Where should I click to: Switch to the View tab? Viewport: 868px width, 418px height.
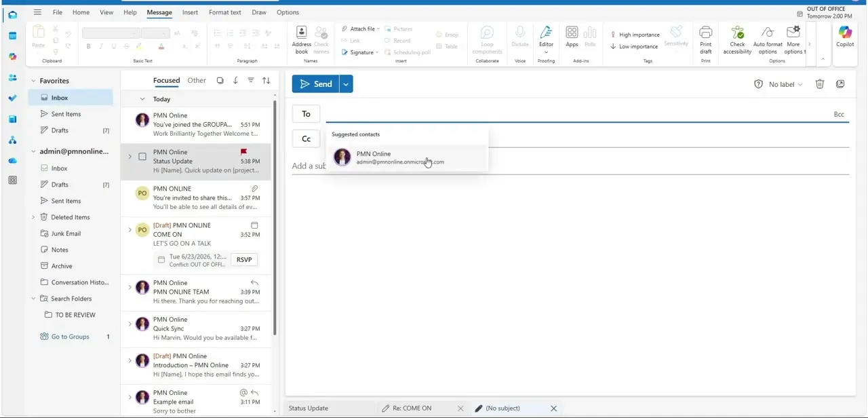pos(106,12)
